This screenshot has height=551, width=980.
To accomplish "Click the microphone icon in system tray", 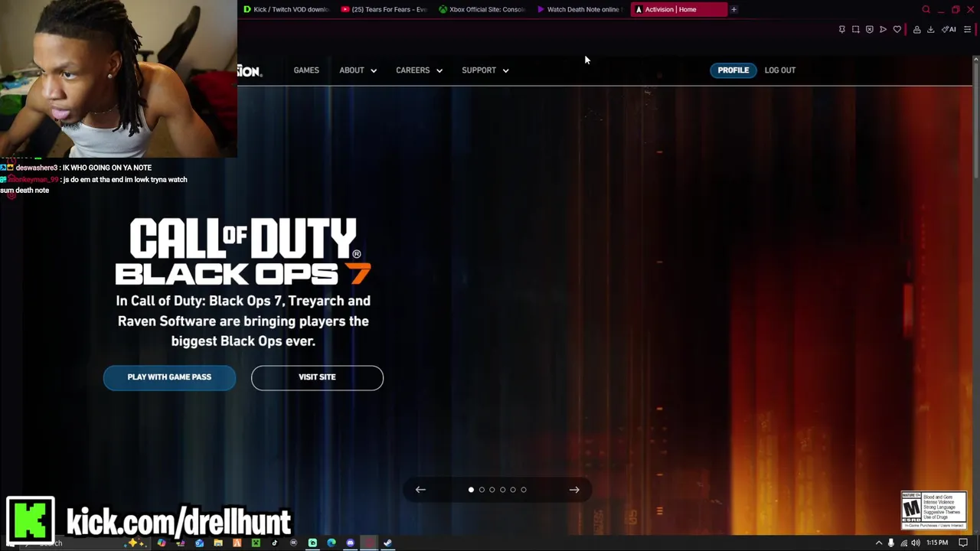I will (x=891, y=543).
